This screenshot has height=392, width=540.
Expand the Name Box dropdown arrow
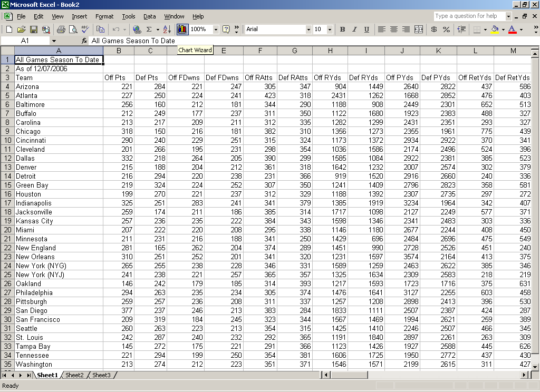[54, 41]
